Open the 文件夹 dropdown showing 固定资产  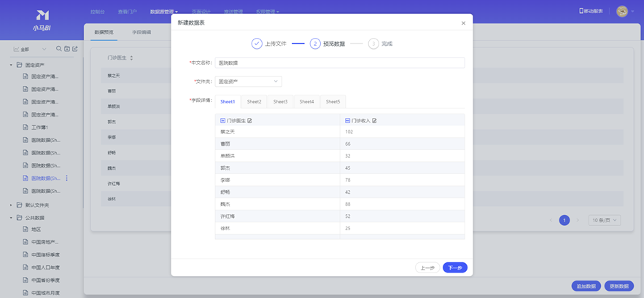pyautogui.click(x=248, y=82)
